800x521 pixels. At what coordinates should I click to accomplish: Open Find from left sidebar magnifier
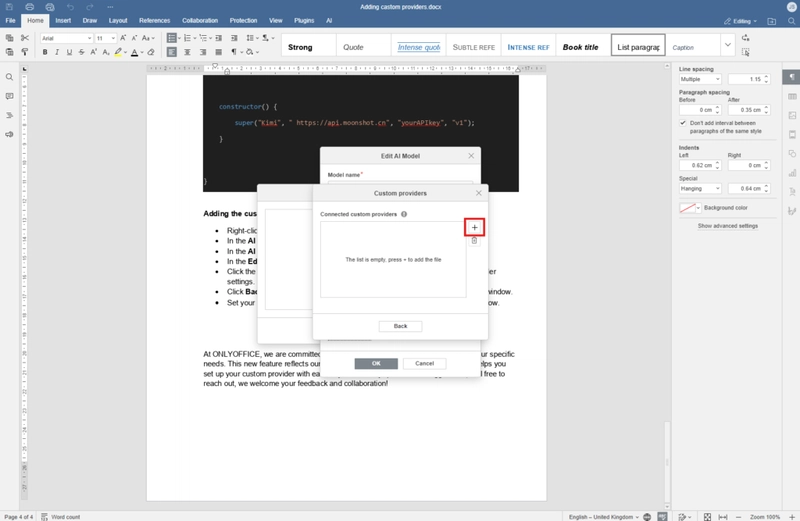9,77
